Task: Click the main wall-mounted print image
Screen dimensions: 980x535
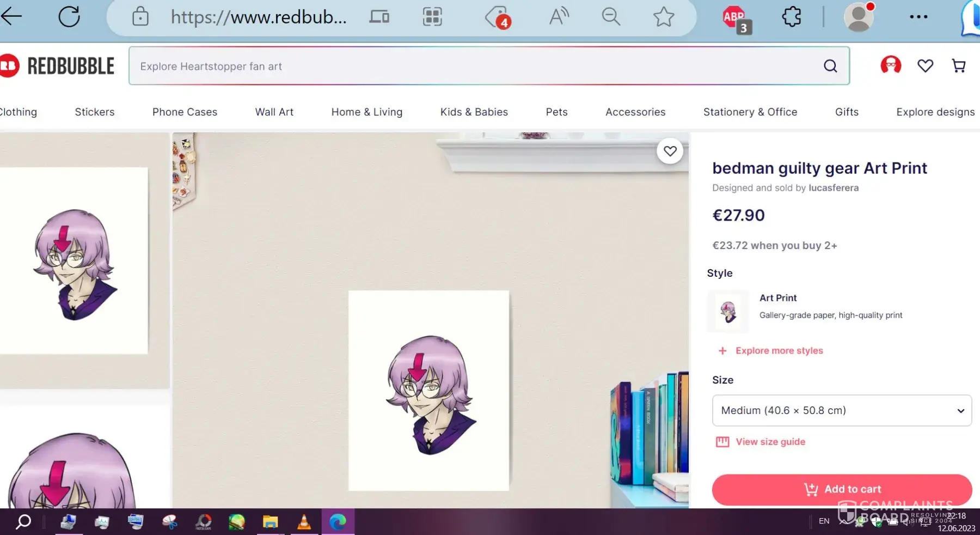Action: pyautogui.click(x=430, y=320)
